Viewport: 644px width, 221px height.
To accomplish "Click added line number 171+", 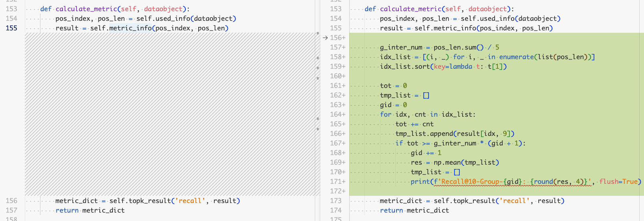I will (x=338, y=181).
